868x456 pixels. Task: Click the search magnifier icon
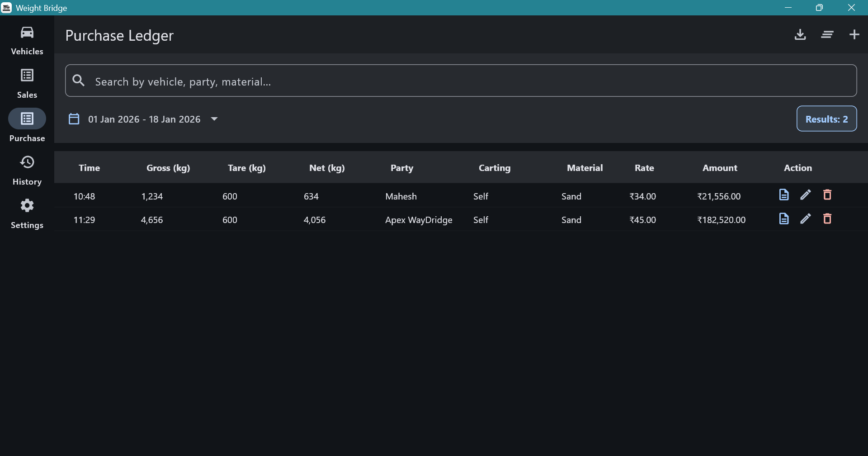pyautogui.click(x=79, y=81)
